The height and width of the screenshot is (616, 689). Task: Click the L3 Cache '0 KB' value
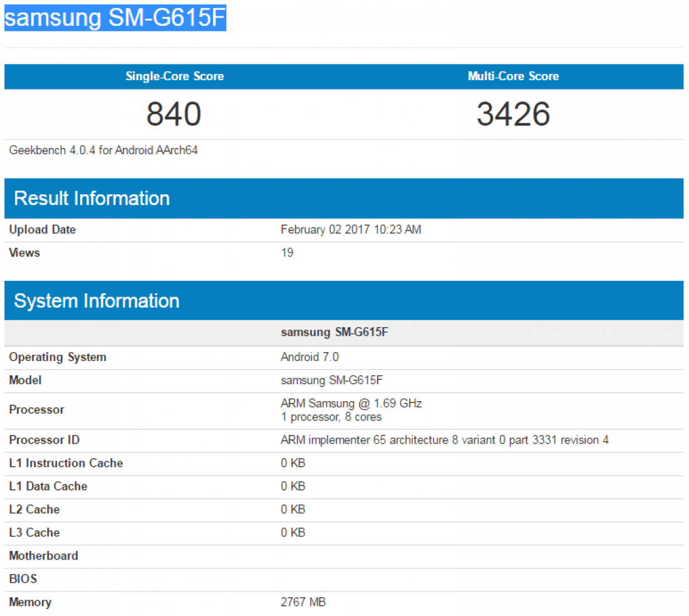click(293, 533)
